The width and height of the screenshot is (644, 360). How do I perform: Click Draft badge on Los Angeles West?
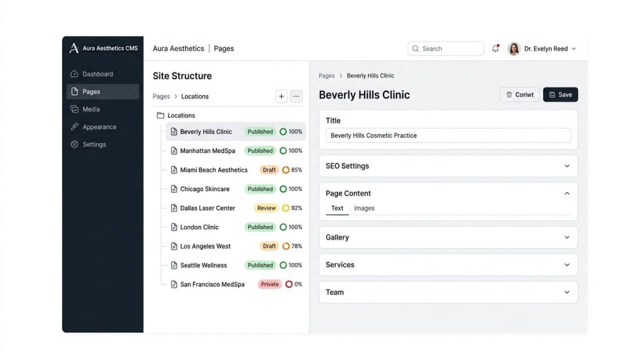[269, 246]
